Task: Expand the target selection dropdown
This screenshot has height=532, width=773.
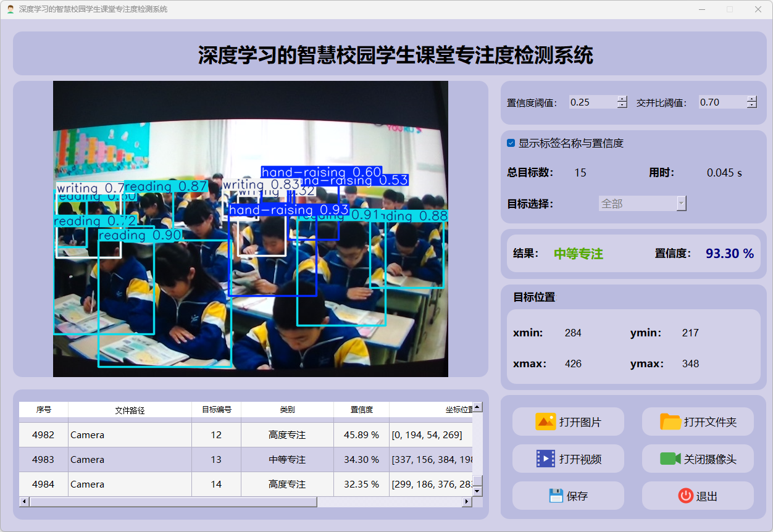Action: click(x=681, y=204)
